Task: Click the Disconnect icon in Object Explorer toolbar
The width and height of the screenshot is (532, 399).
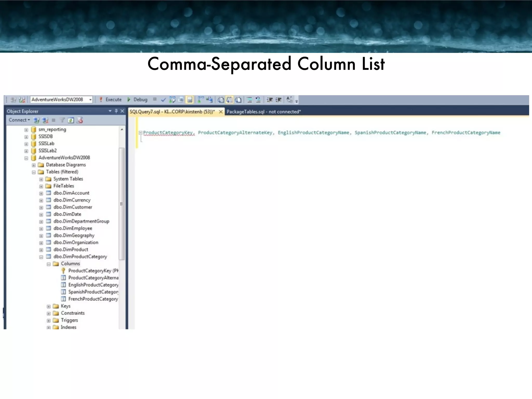Action: pos(45,120)
